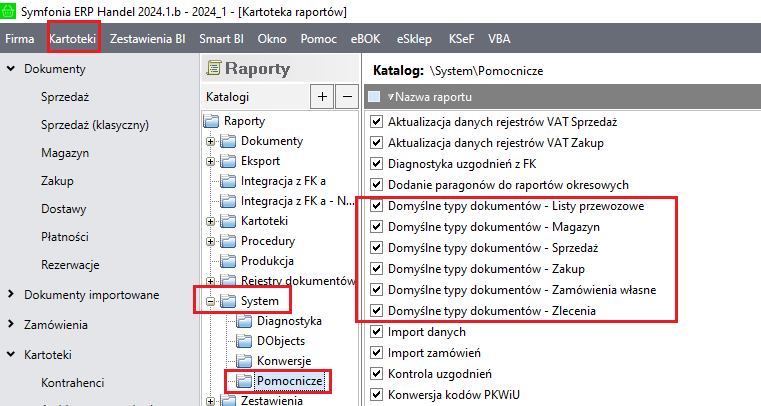761x406 pixels.
Task: Open the Kartoteki menu
Action: click(73, 39)
